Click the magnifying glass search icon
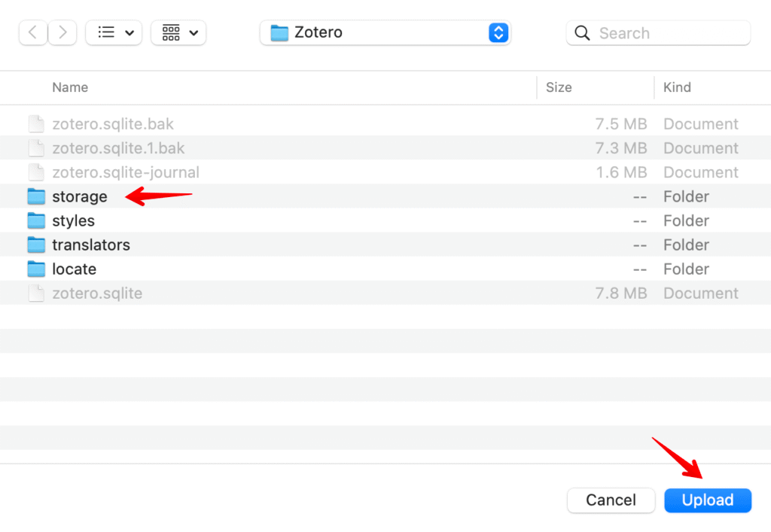The image size is (771, 532). coord(581,33)
